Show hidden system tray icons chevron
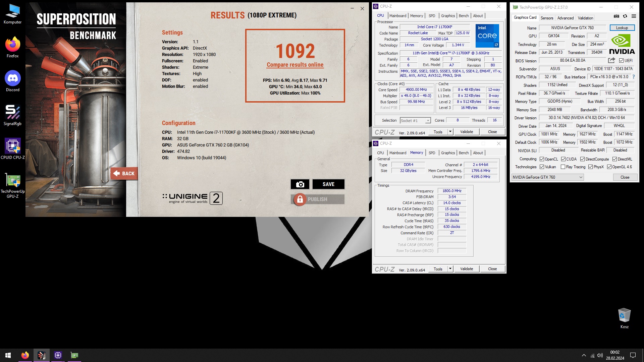 584,355
